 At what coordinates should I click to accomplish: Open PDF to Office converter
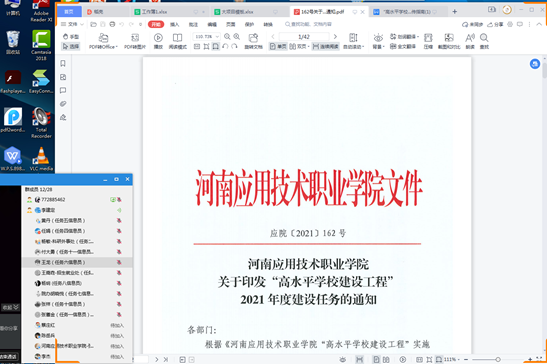[x=103, y=41]
